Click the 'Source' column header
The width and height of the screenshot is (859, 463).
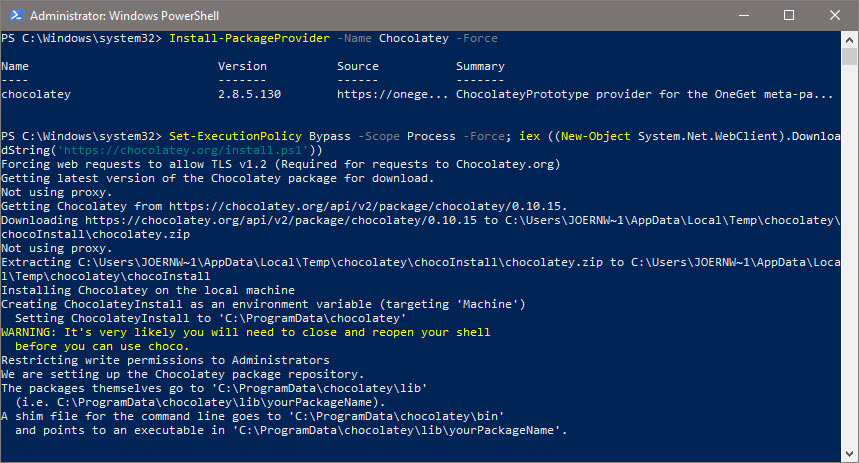click(358, 67)
